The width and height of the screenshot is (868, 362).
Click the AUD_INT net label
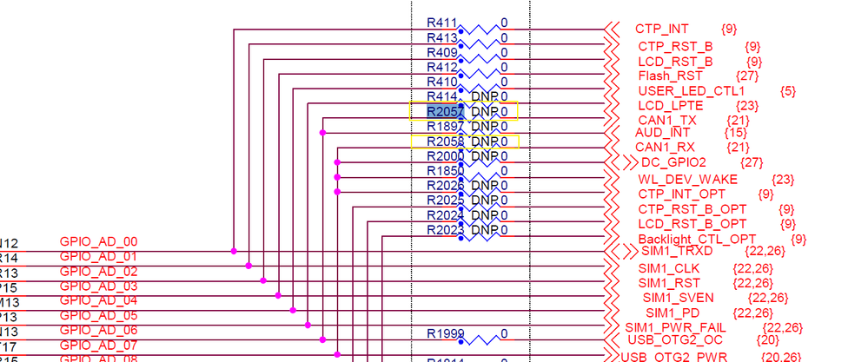[x=662, y=133]
